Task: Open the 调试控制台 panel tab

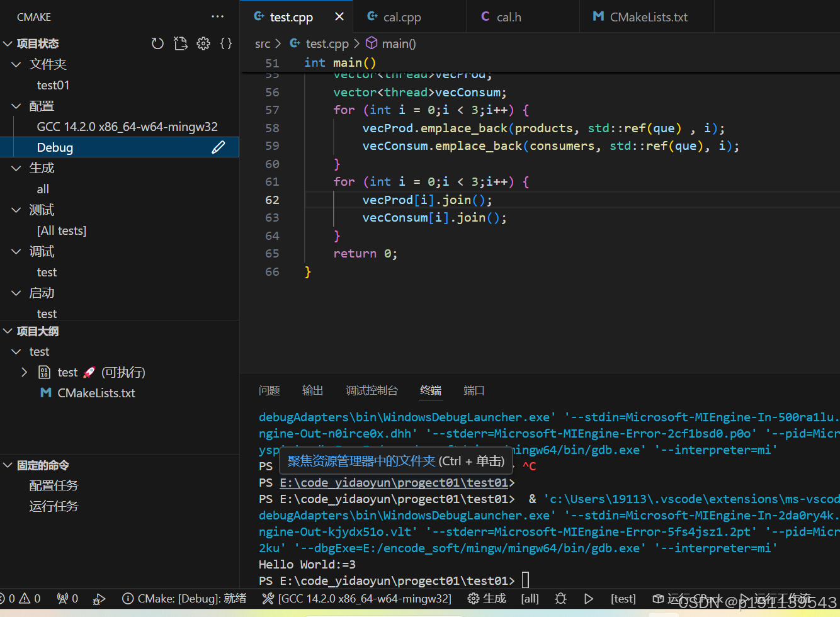Action: pyautogui.click(x=372, y=390)
